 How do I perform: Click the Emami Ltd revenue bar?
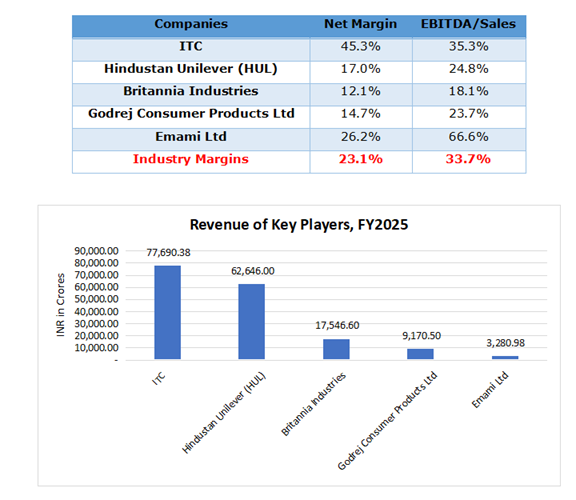point(505,357)
